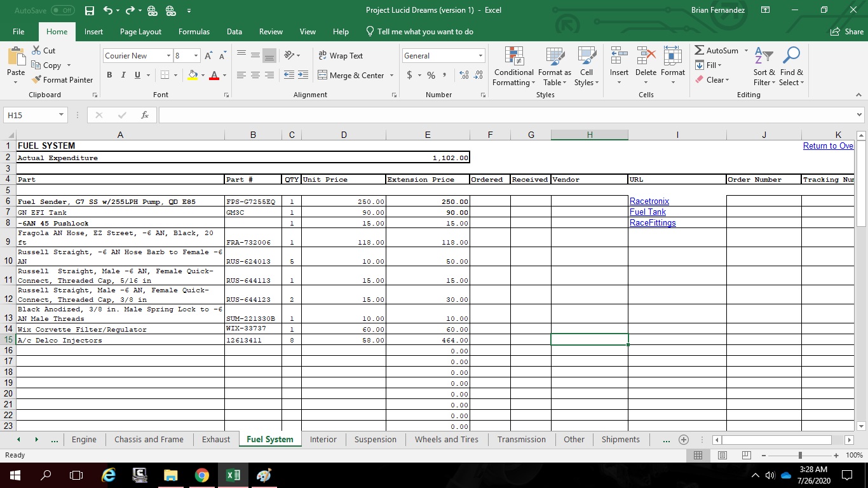
Task: Click the zoom slider handle
Action: pyautogui.click(x=800, y=455)
